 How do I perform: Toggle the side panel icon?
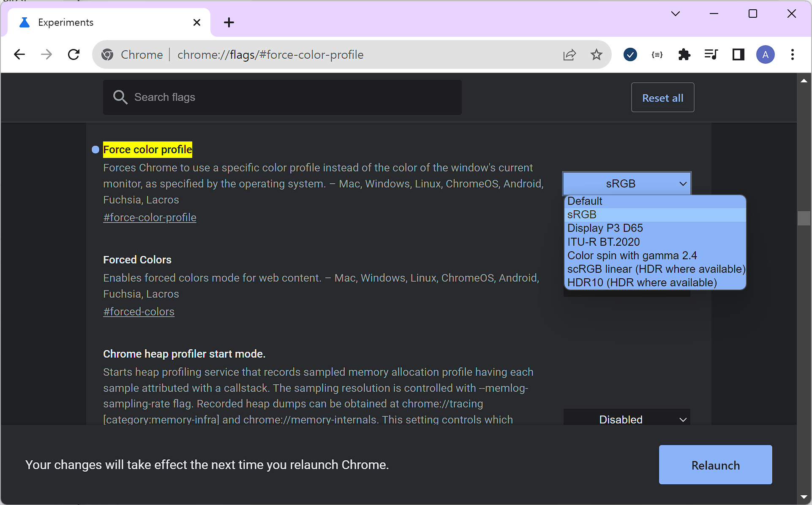738,54
